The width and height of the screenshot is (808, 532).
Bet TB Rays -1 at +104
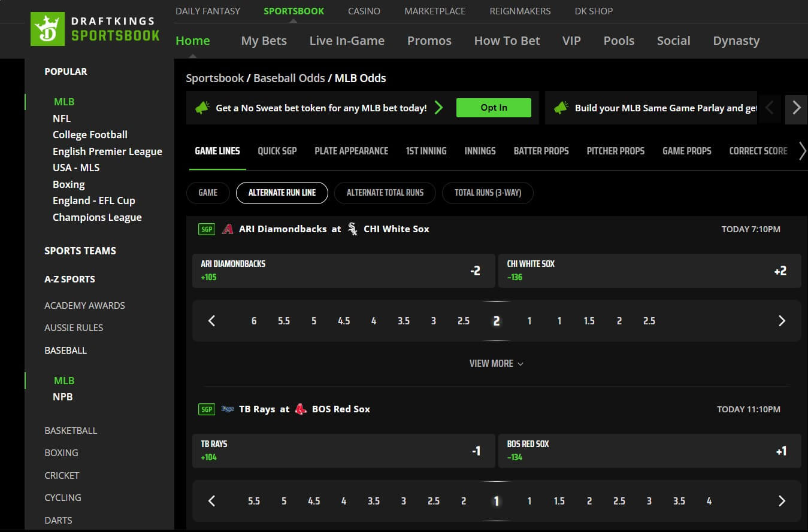coord(344,451)
